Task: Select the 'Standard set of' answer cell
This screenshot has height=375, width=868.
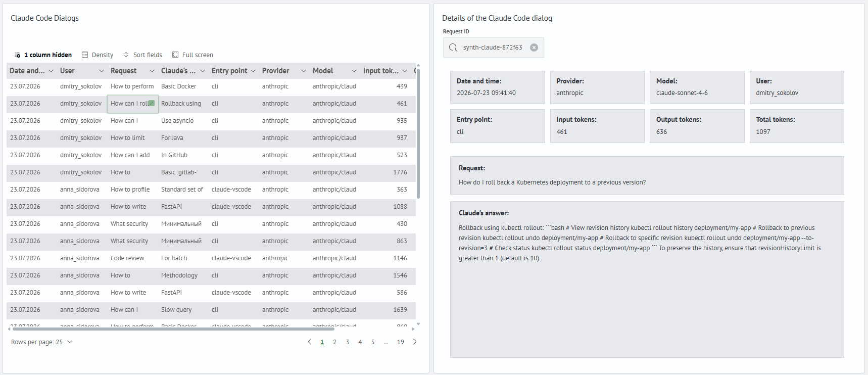Action: [183, 190]
